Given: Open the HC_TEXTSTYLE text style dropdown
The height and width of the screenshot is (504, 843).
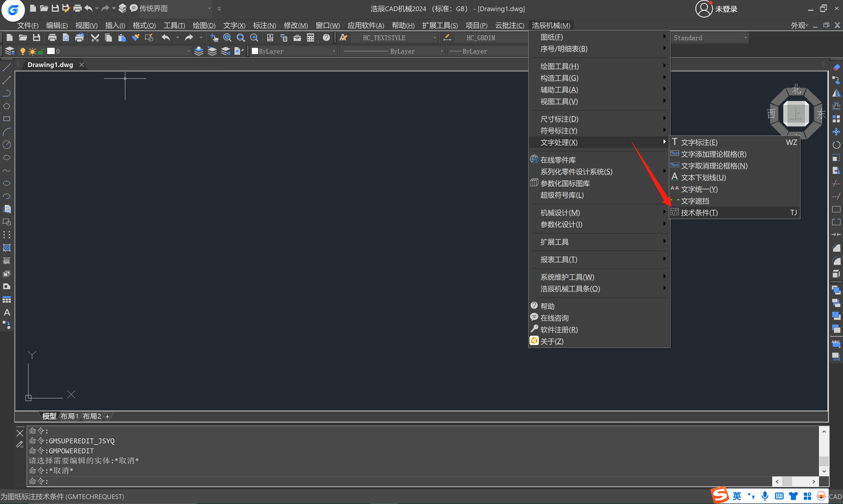Looking at the screenshot, I should click(x=434, y=38).
